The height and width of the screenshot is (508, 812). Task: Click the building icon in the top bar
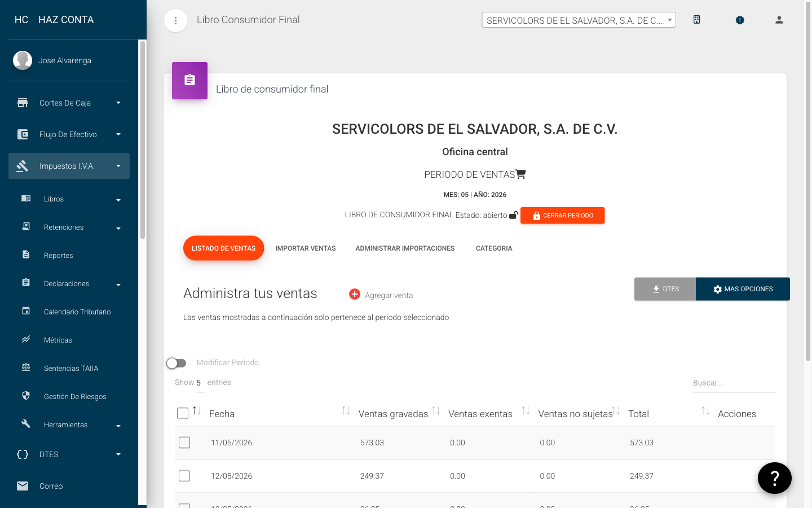point(697,20)
